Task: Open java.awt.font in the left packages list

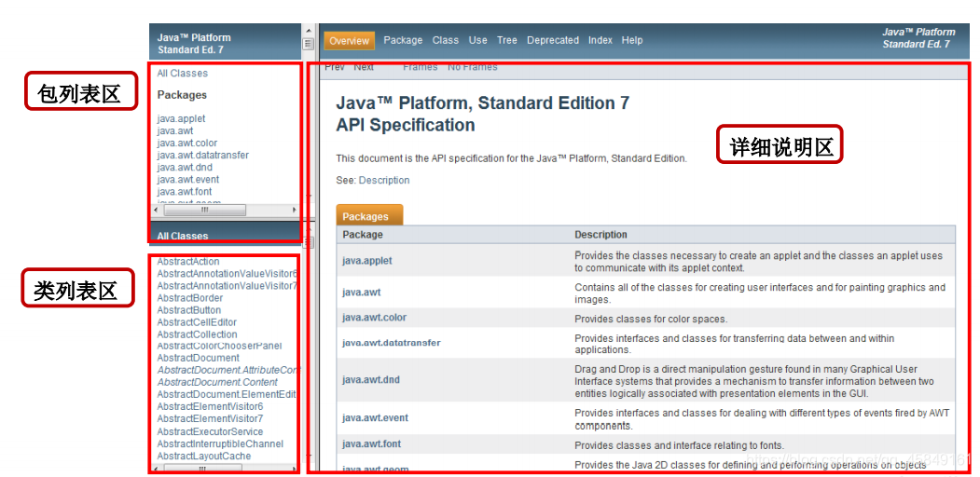Action: [x=185, y=192]
